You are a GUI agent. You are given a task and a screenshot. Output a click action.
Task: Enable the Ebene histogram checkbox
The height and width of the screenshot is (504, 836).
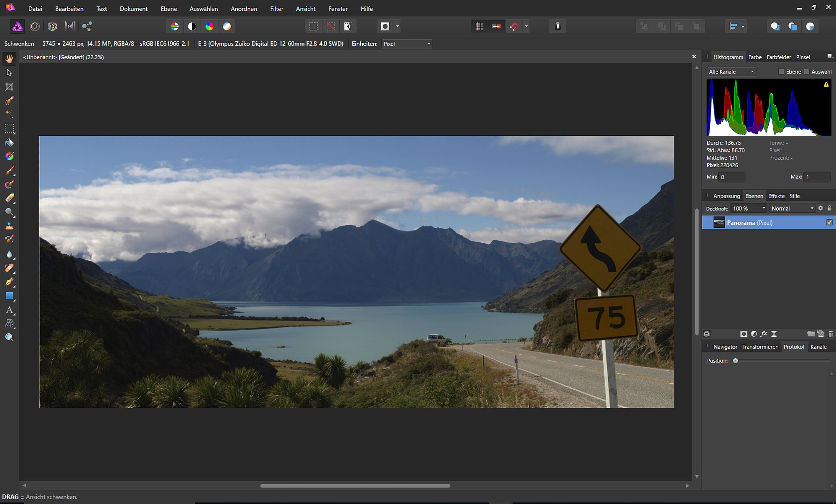781,72
